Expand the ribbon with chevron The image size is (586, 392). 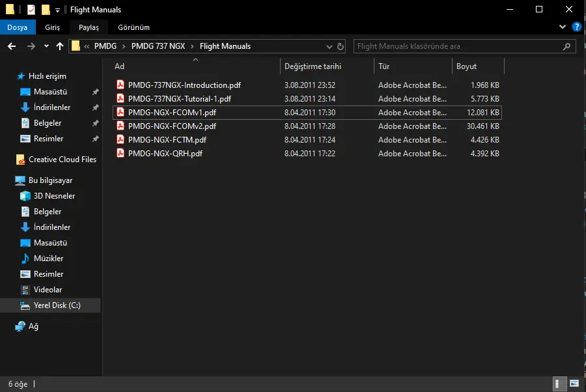click(x=562, y=27)
